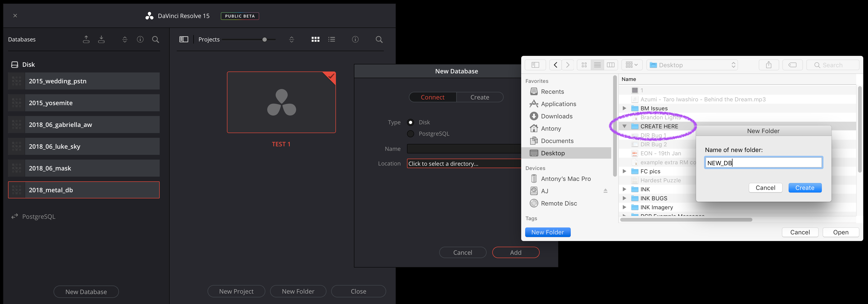868x304 pixels.
Task: Cancel the New Folder name dialog
Action: tap(766, 188)
